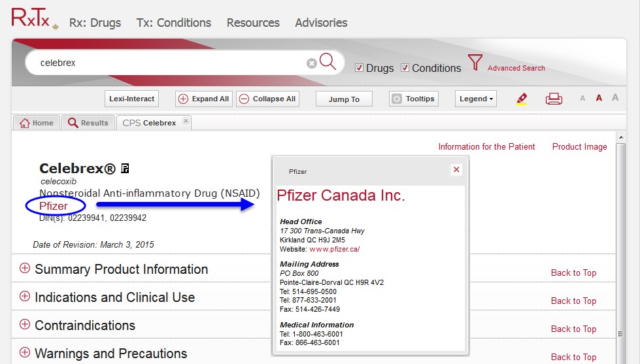The width and height of the screenshot is (640, 364).
Task: Click Back to Top beside Indications and Clinical Use
Action: tap(573, 301)
